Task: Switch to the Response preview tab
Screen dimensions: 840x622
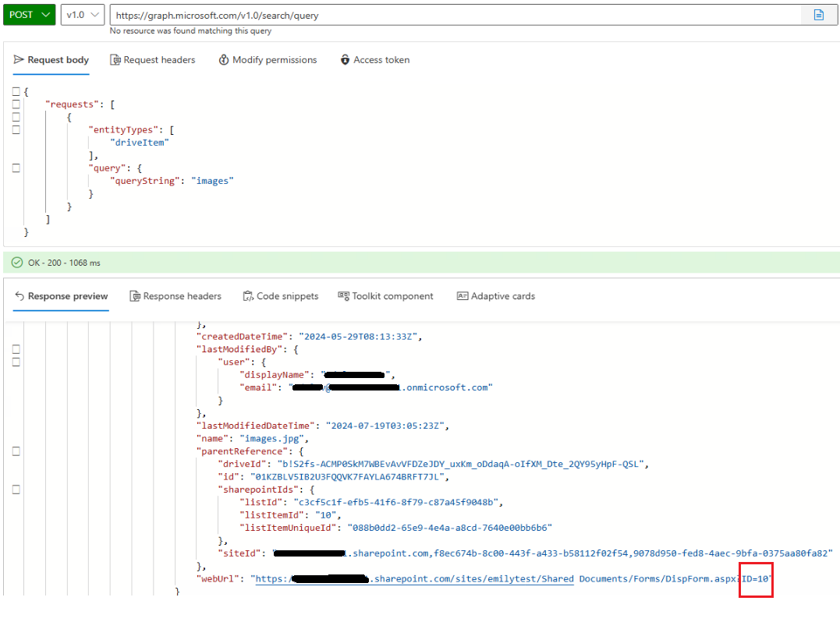Action: tap(61, 295)
